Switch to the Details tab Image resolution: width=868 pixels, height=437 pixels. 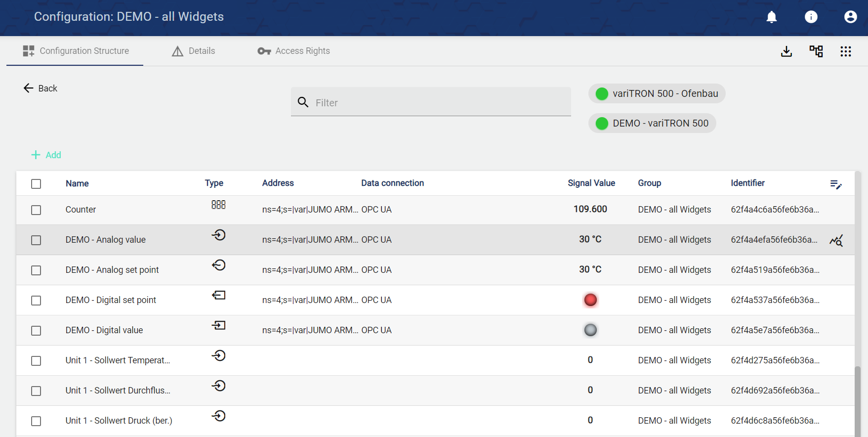[194, 51]
